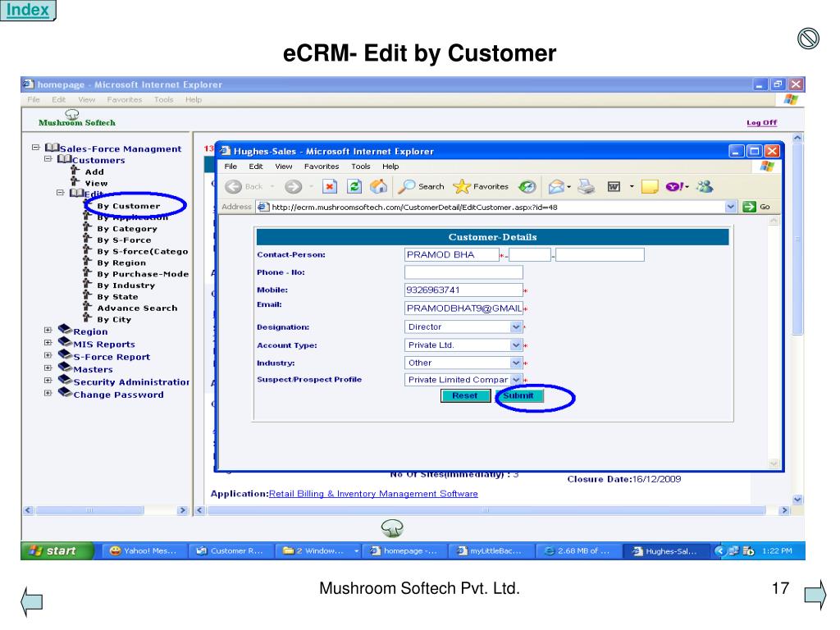This screenshot has width=840, height=630.
Task: Select By Region in the tree
Action: (x=121, y=263)
